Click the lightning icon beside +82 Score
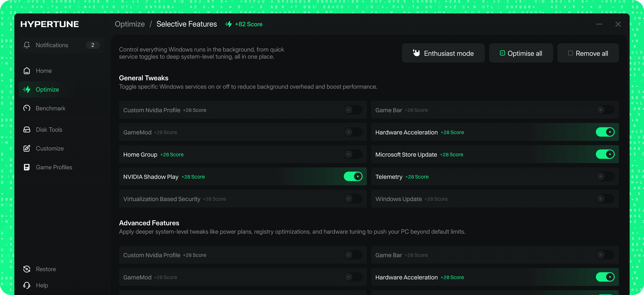 click(x=229, y=24)
